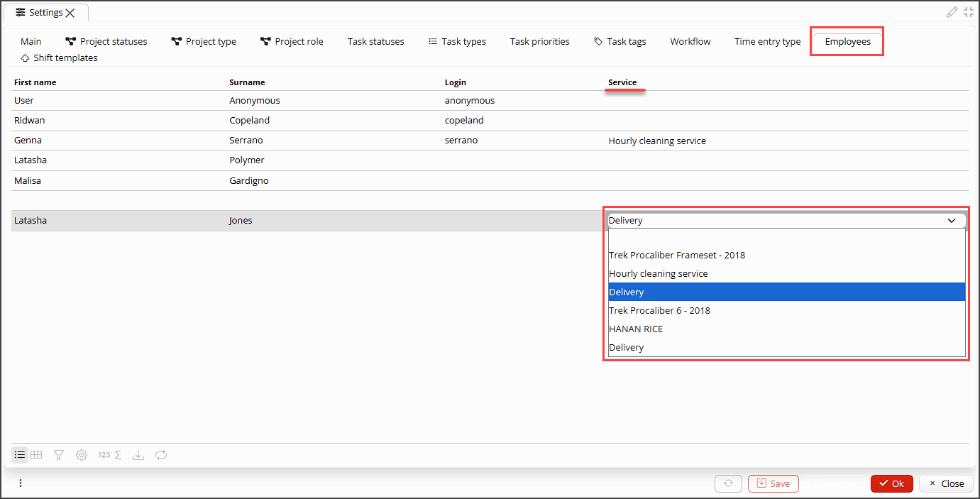Pick the Delivery option listed after HANAN RICE
980x499 pixels.
click(x=787, y=347)
